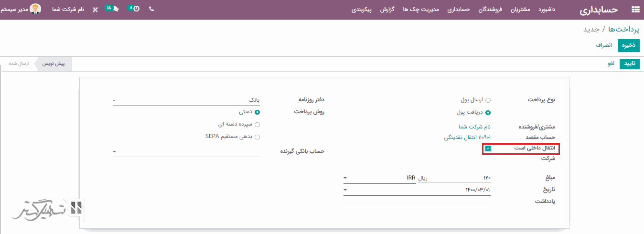Open the apps grid menu icon
Image resolution: width=644 pixels, height=234 pixels.
pyautogui.click(x=635, y=10)
